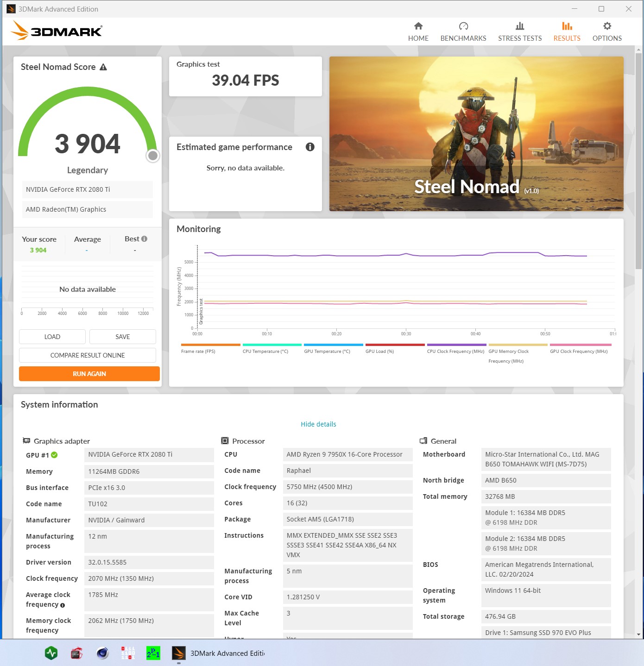Click the scrollbar down arrow
Screen dimensions: 644x666
click(639, 635)
